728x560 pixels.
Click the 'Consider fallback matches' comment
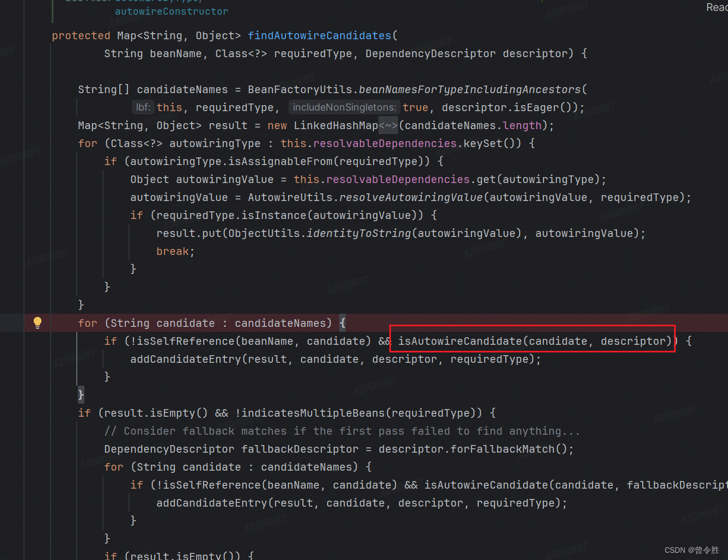point(342,431)
